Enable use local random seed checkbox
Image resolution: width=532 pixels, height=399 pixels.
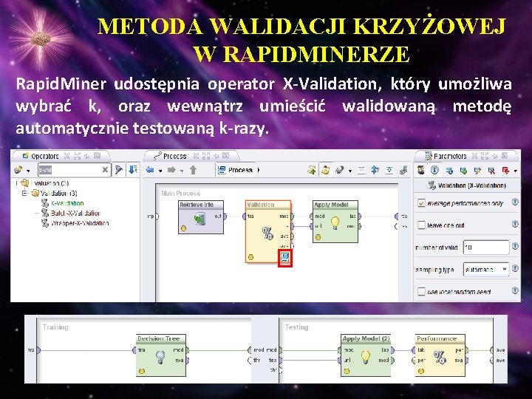coord(421,291)
